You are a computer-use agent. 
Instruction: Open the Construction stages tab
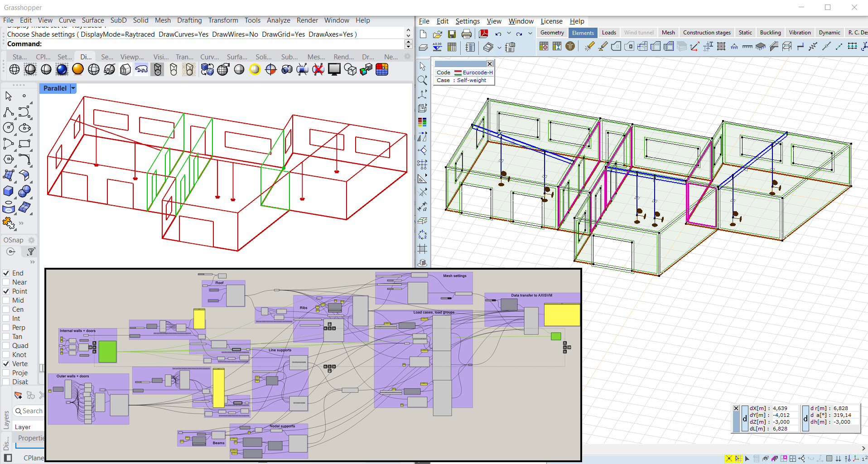coord(706,33)
